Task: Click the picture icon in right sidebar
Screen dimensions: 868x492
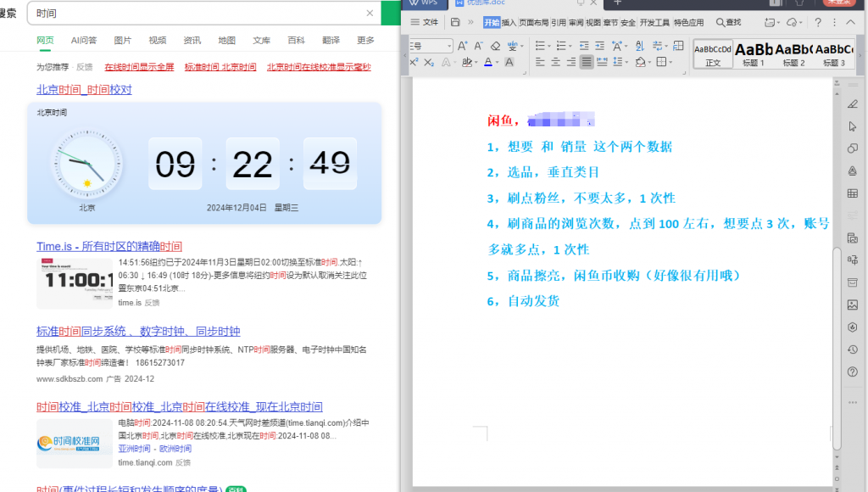Action: [853, 305]
